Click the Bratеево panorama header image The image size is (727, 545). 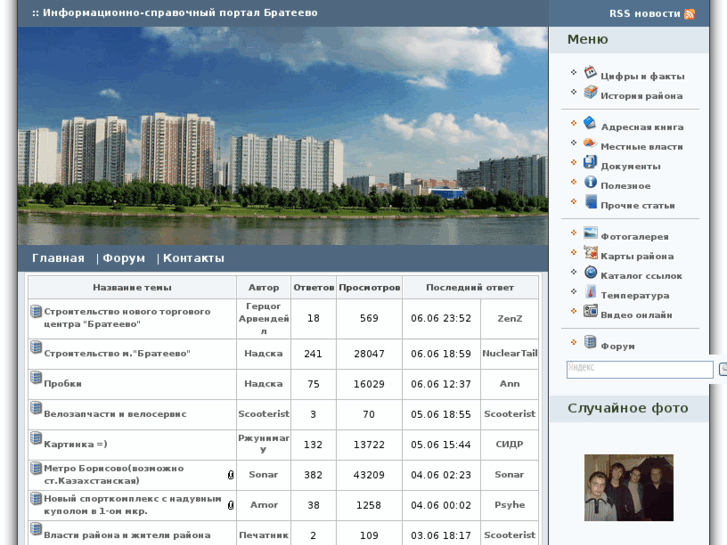coord(283,135)
